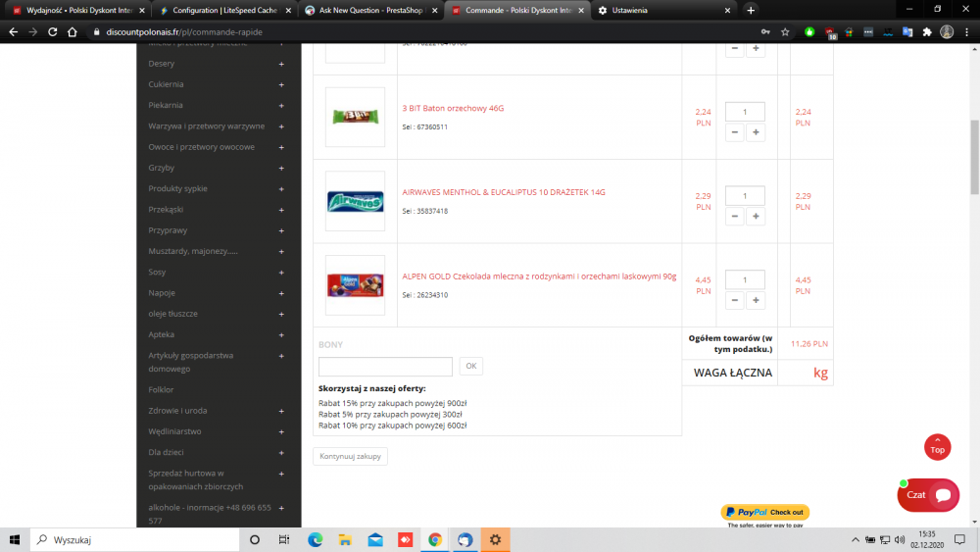Expand the Produkty sypkie category
This screenshot has height=552, width=980.
281,189
